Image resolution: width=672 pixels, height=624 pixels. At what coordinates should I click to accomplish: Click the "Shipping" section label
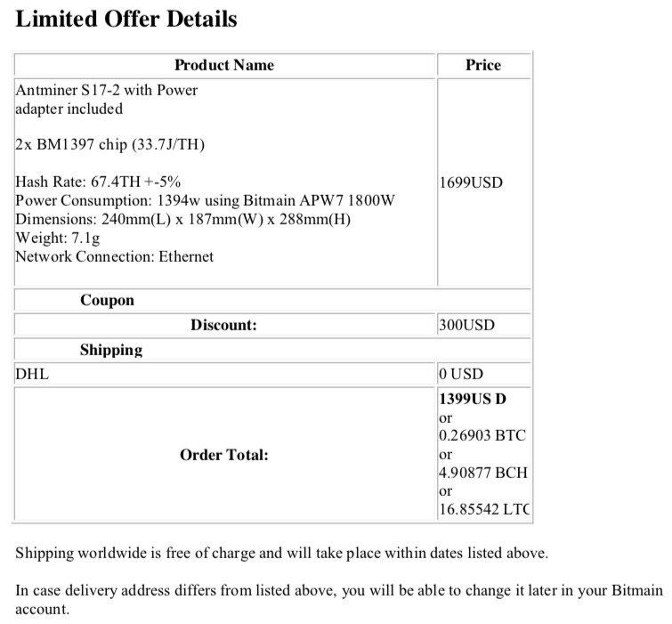[x=110, y=350]
